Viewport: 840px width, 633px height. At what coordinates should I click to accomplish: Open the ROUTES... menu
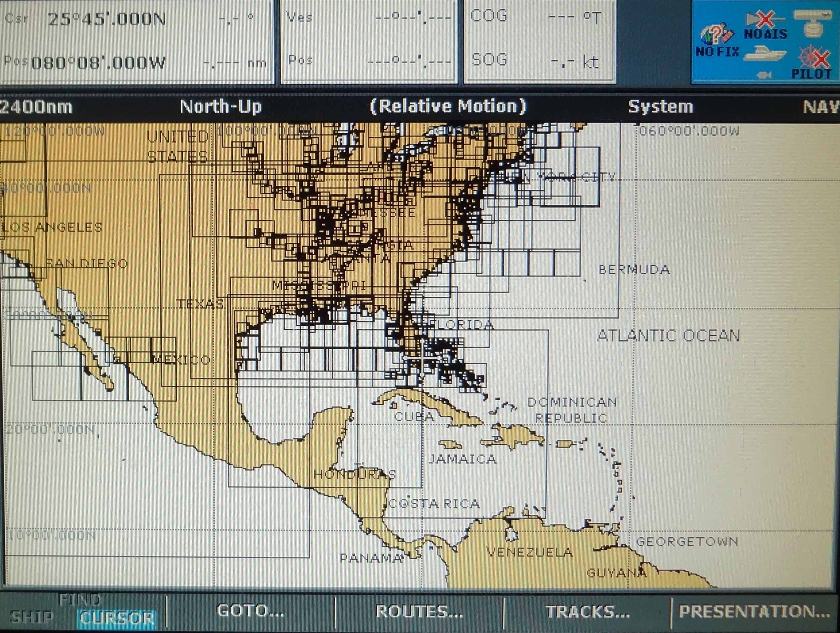pos(418,611)
